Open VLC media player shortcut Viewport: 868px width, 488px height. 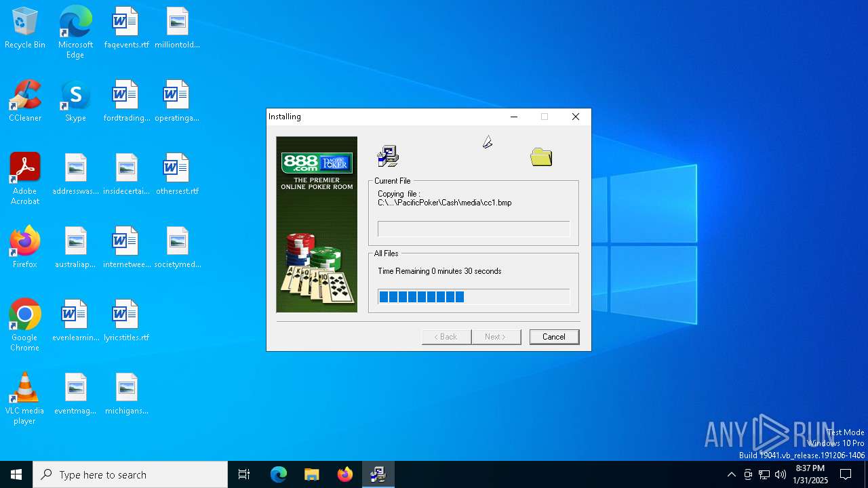pyautogui.click(x=25, y=398)
